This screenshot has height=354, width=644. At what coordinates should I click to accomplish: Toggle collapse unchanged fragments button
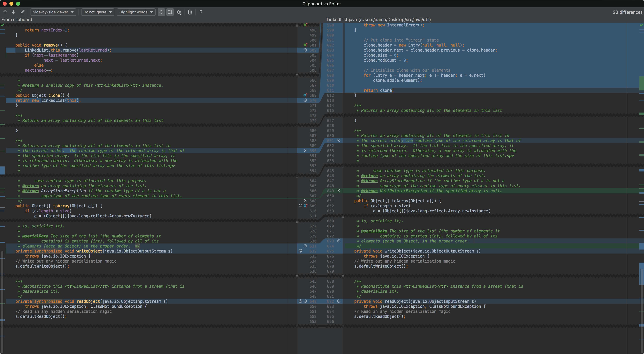click(161, 12)
